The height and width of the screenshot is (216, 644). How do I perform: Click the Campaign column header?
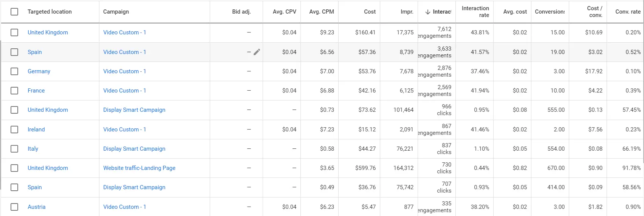point(116,12)
